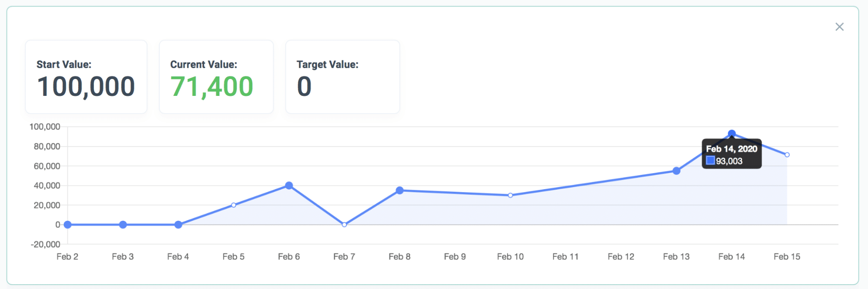Select the Feb 10 data point on the line

[510, 195]
